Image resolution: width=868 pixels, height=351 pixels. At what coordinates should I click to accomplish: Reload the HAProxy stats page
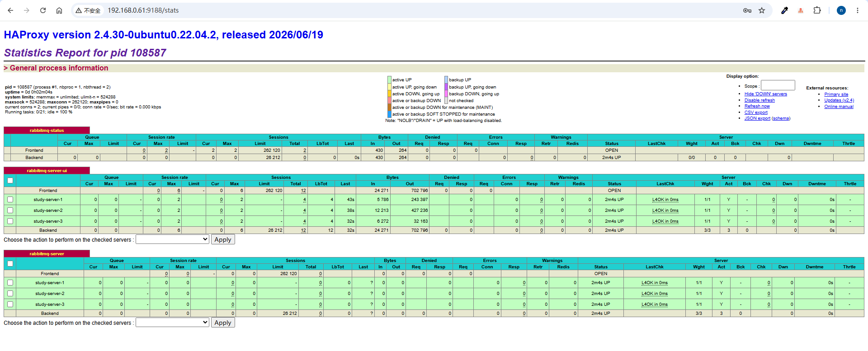click(x=43, y=10)
